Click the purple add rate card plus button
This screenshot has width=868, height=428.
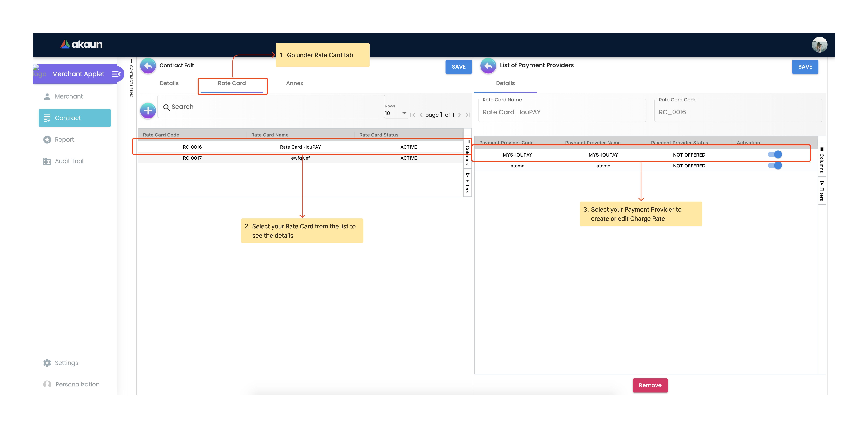(148, 111)
